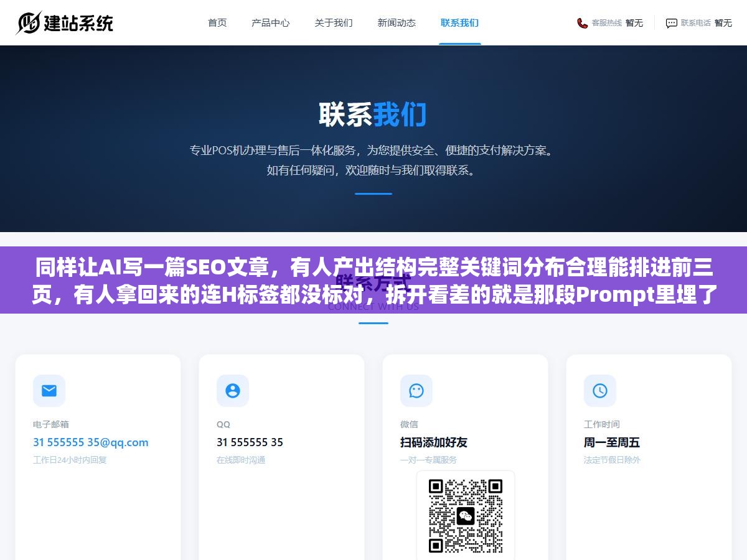Open the 31 555555 35@qq.com email link

pyautogui.click(x=91, y=442)
